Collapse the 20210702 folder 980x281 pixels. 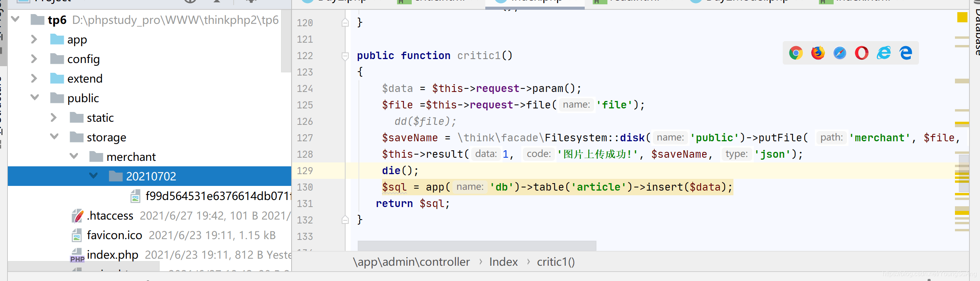coord(93,176)
